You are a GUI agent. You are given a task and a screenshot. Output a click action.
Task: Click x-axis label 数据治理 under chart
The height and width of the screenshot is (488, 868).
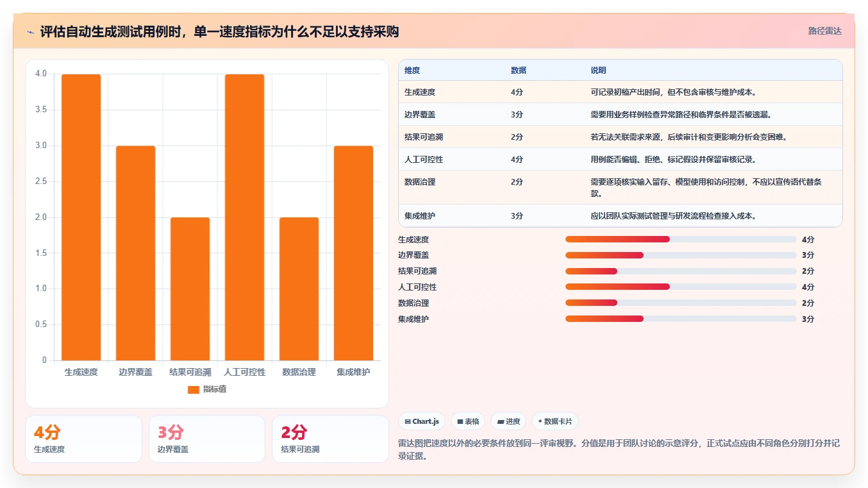299,372
